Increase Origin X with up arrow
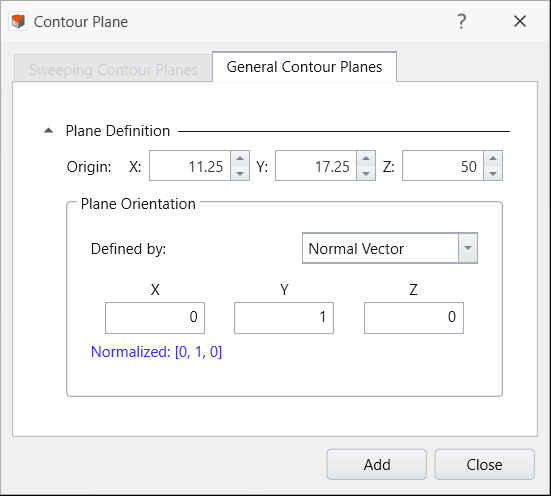551x496 pixels. [240, 159]
